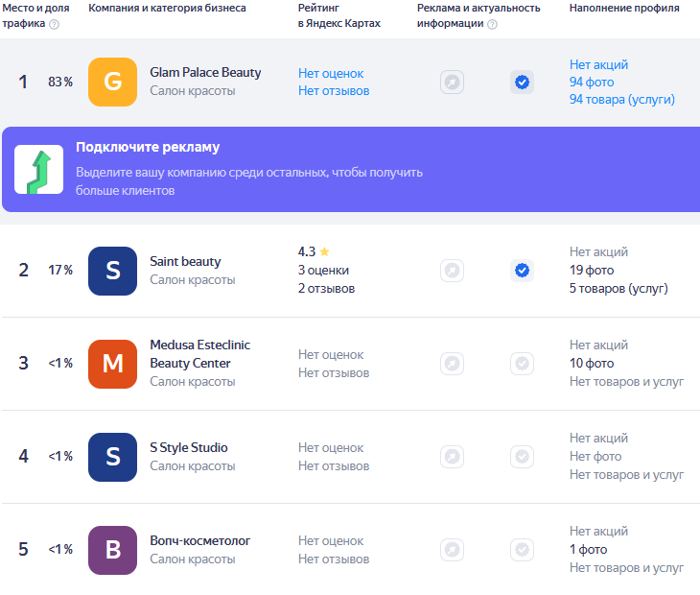
Task: Click the advertising arrow icon in Вопч-косметолог row
Action: tap(453, 550)
